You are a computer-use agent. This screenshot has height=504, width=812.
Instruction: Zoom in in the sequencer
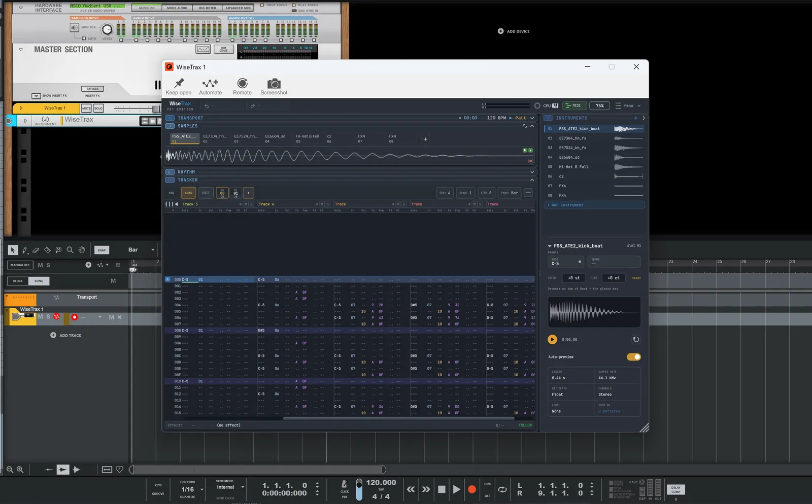coord(20,470)
